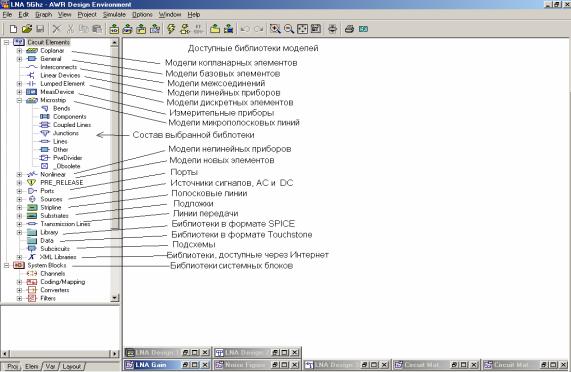
Task: Click the element tree's scroll up arrow
Action: click(115, 43)
